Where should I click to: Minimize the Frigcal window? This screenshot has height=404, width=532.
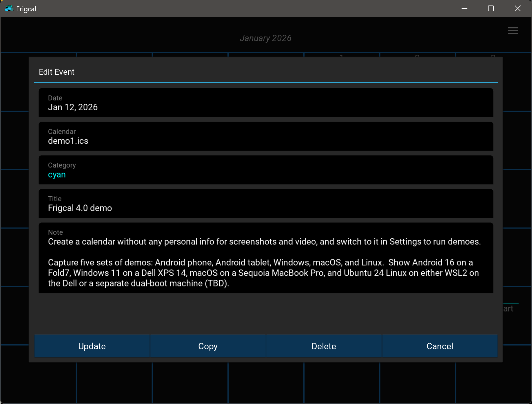pos(464,9)
